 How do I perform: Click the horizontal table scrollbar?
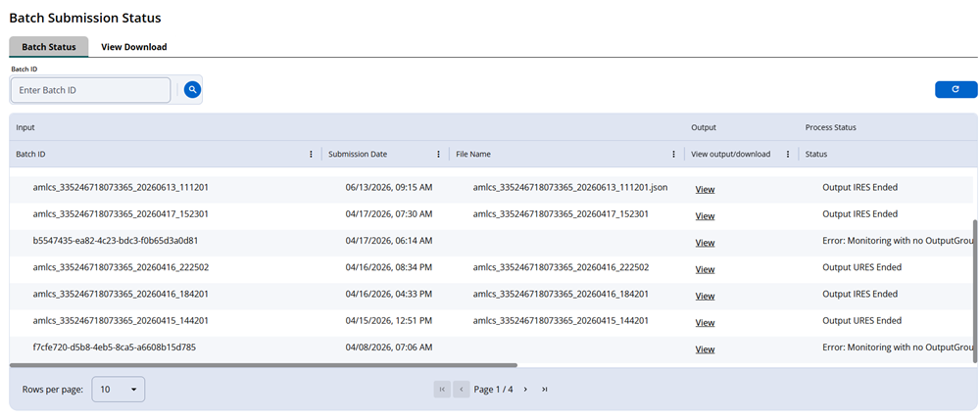point(263,364)
